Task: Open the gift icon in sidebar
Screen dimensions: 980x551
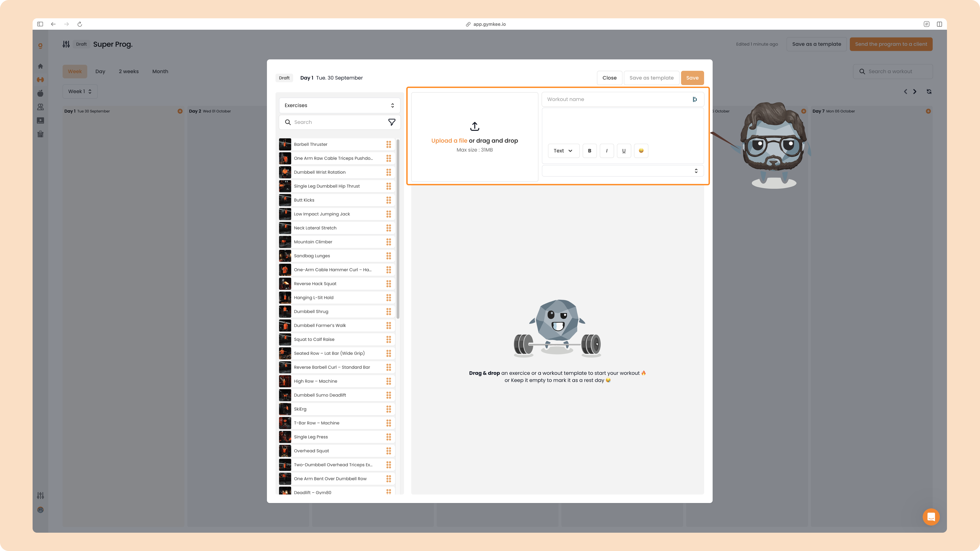Action: pyautogui.click(x=40, y=134)
